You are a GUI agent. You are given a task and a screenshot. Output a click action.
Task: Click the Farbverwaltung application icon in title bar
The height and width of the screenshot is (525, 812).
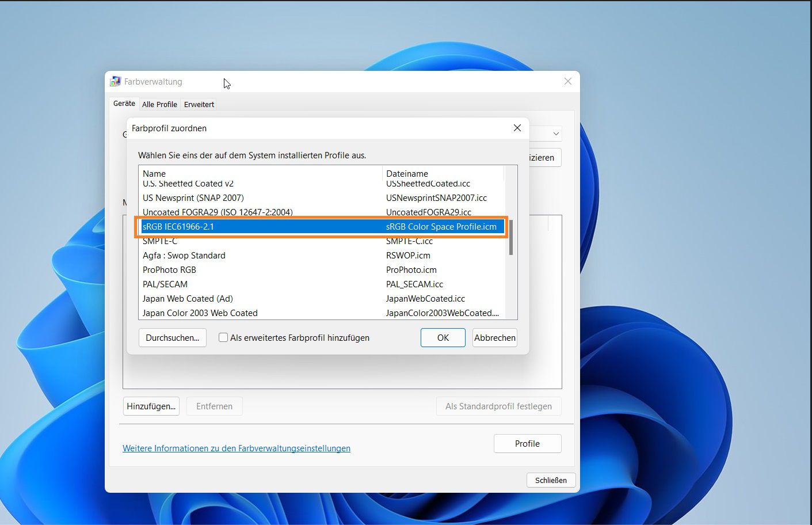click(x=115, y=81)
